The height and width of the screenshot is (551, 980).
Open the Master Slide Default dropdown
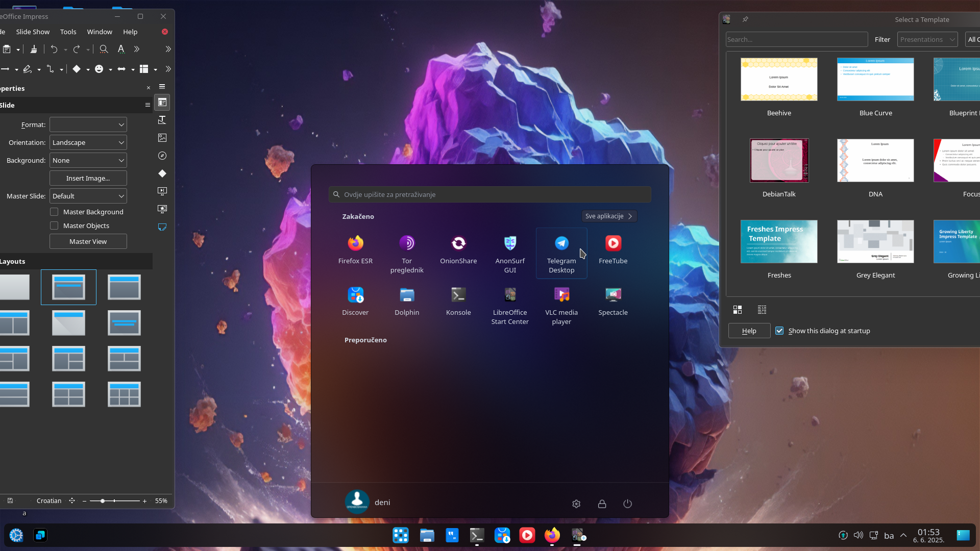click(x=88, y=196)
